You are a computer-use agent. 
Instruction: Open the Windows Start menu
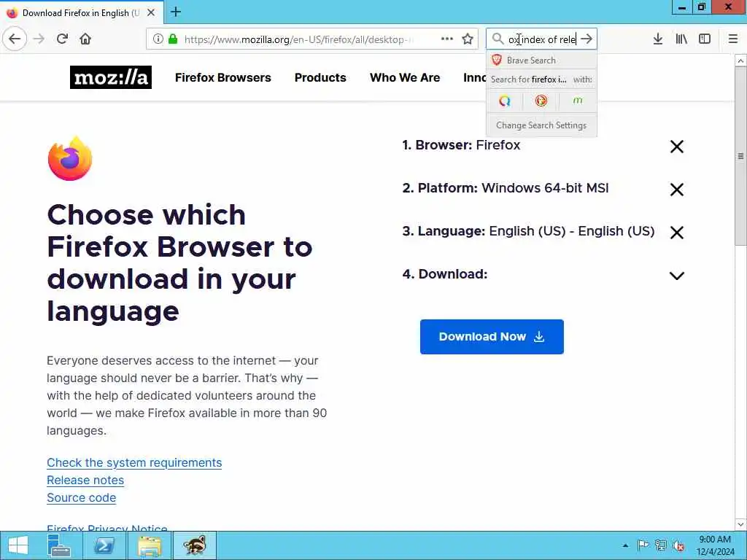click(18, 545)
